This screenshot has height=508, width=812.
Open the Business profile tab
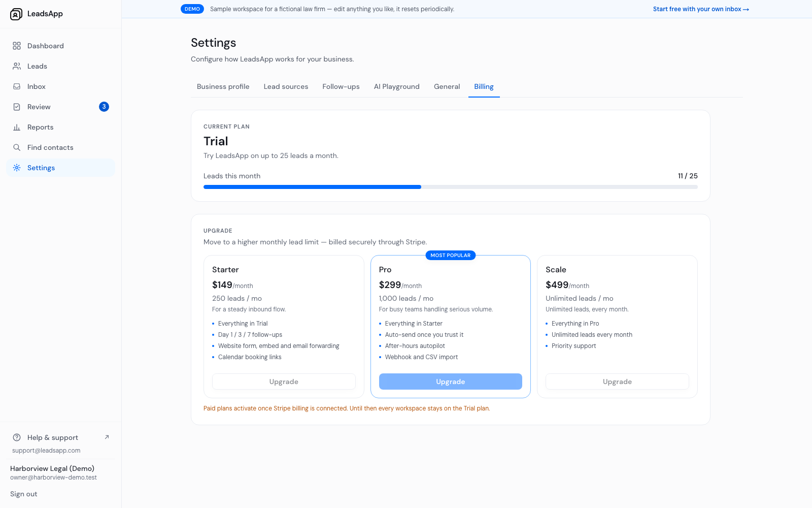pyautogui.click(x=223, y=86)
